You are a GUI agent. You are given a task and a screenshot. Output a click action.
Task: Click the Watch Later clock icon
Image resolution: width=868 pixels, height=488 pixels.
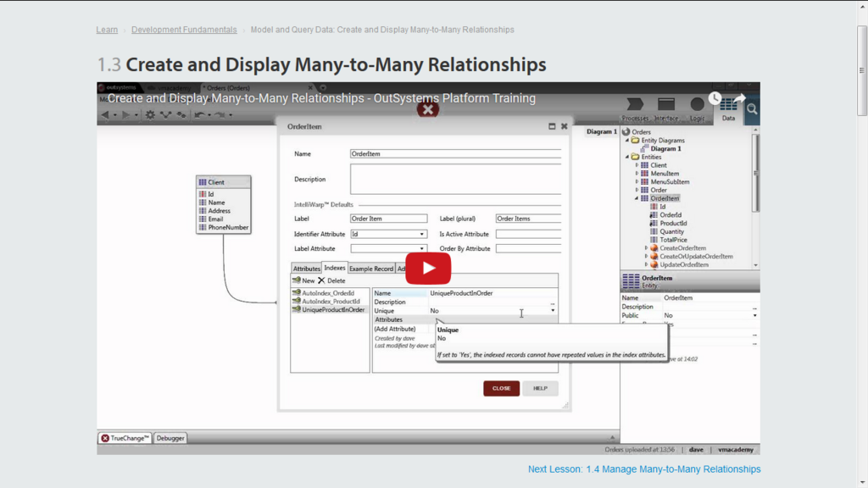pyautogui.click(x=715, y=98)
